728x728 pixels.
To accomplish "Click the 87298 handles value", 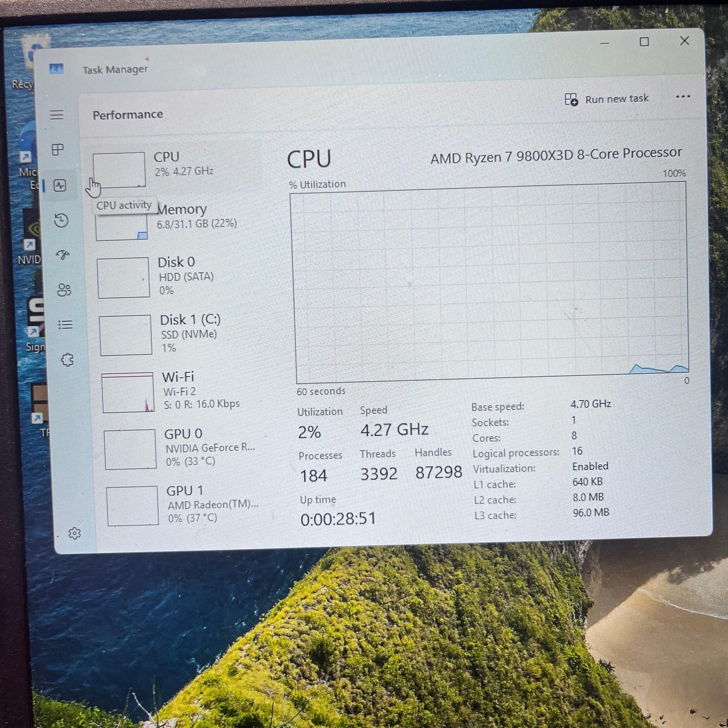I will [x=439, y=472].
